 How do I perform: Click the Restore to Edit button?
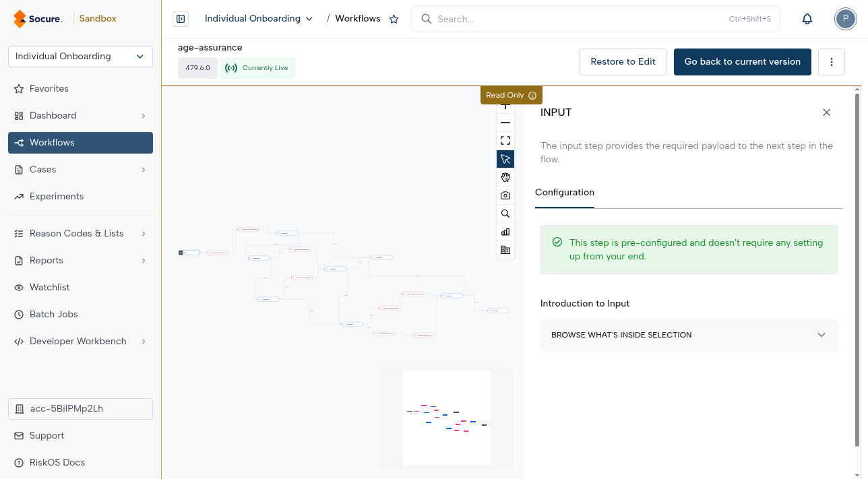(623, 62)
